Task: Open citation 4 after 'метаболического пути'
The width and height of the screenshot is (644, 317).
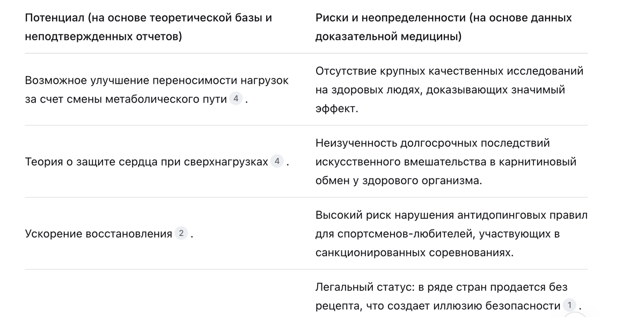Action: click(236, 99)
